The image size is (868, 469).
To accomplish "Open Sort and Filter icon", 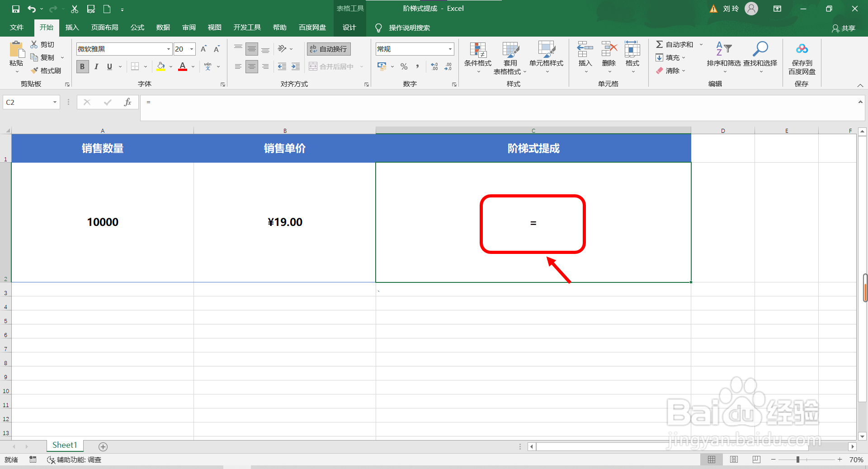I will click(x=724, y=49).
